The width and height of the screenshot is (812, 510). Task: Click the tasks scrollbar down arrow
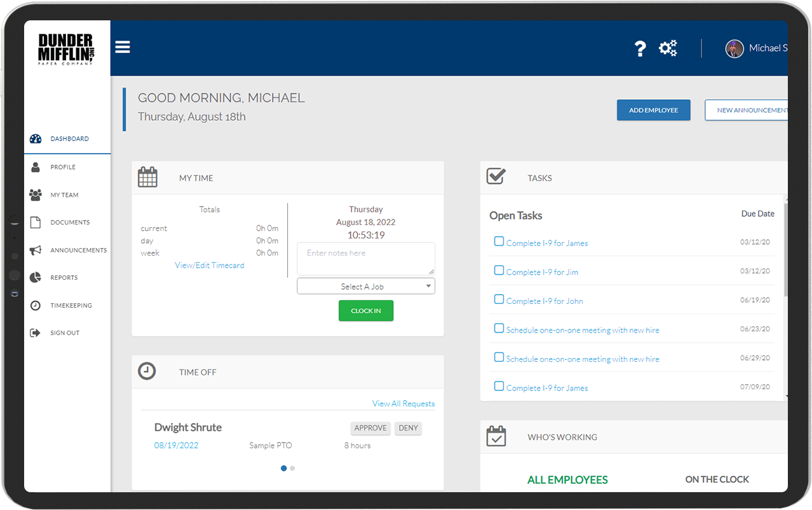[786, 397]
